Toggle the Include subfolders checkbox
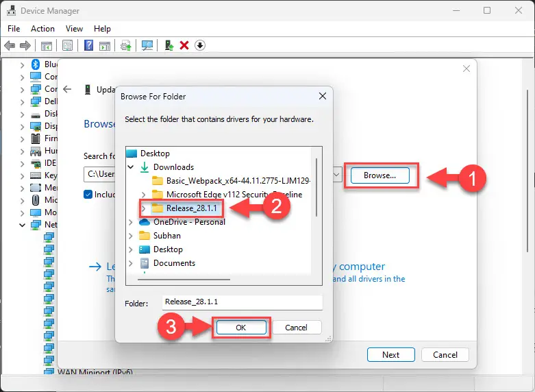The image size is (535, 392). pyautogui.click(x=88, y=195)
